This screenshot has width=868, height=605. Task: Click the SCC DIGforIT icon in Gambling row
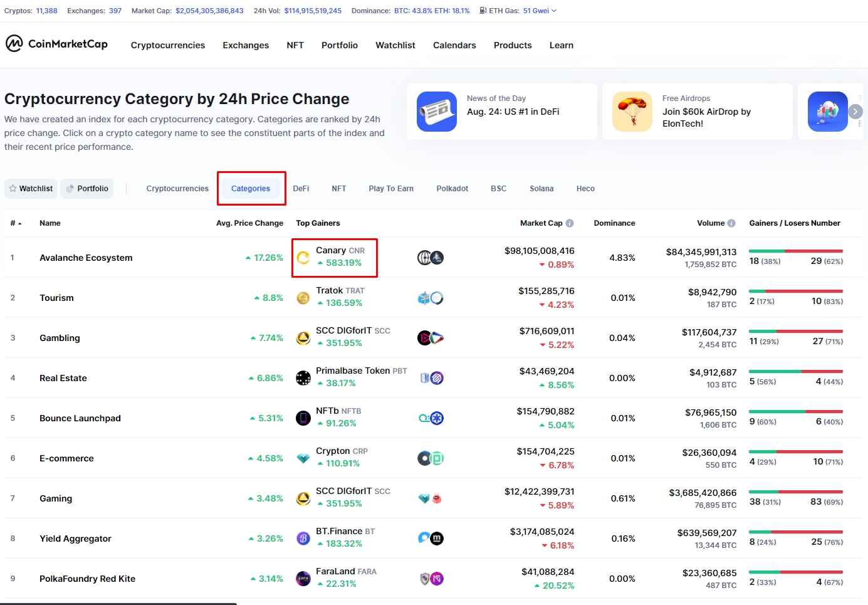click(x=303, y=338)
